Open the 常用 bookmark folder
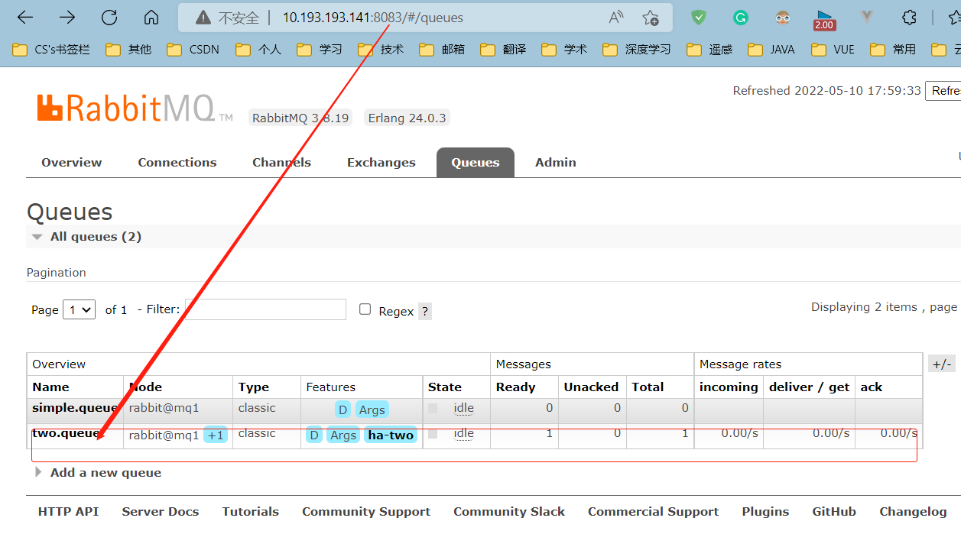 coord(893,50)
